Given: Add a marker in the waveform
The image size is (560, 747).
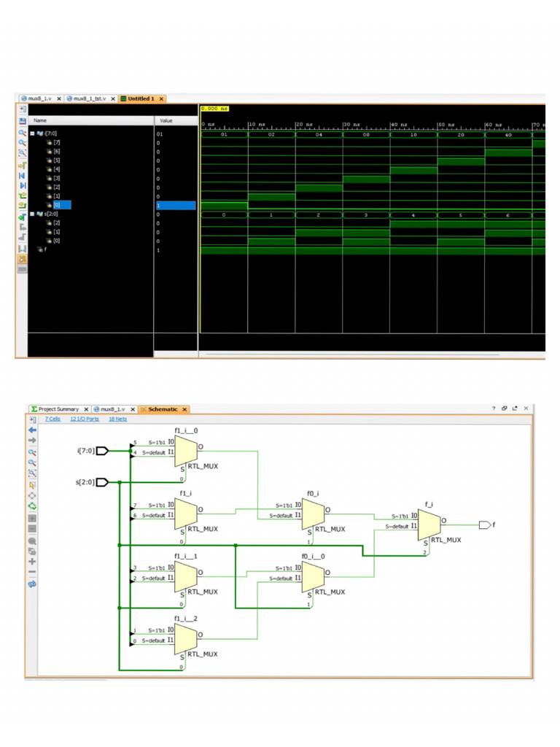Looking at the screenshot, I should click(23, 217).
